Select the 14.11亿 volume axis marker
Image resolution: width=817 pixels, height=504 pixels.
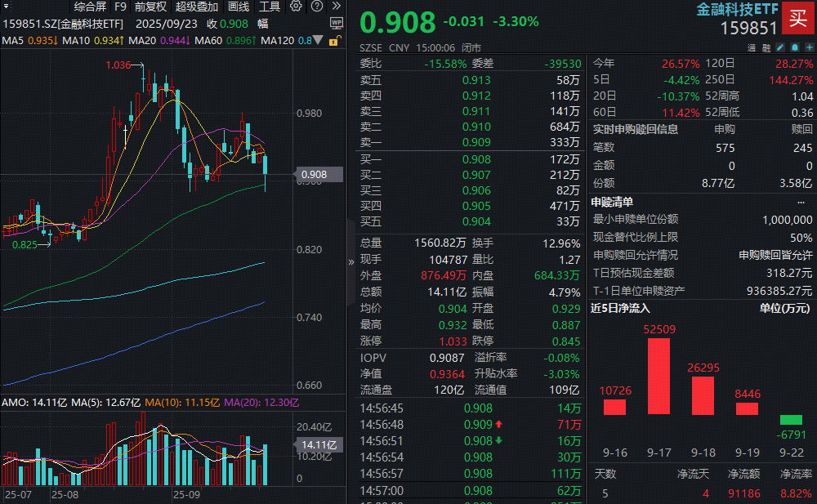(319, 444)
